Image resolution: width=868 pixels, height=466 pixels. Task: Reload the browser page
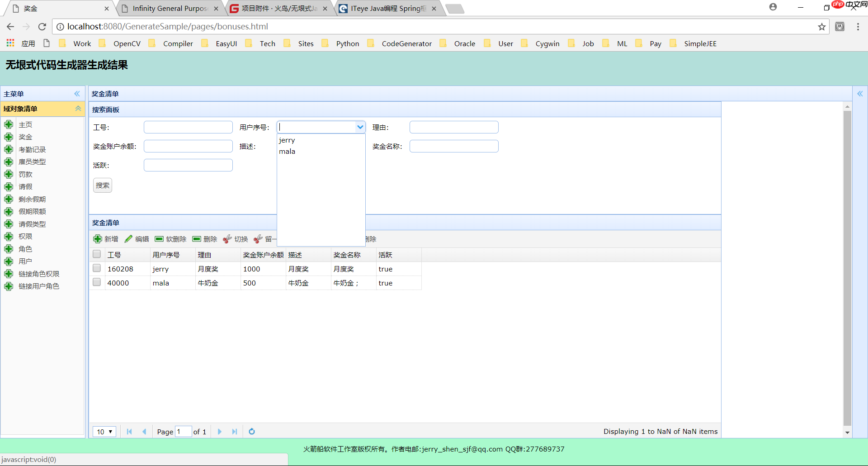42,27
